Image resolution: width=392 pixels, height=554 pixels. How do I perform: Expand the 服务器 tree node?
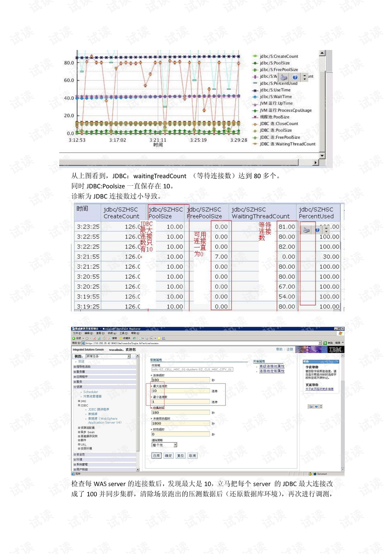coord(75,372)
